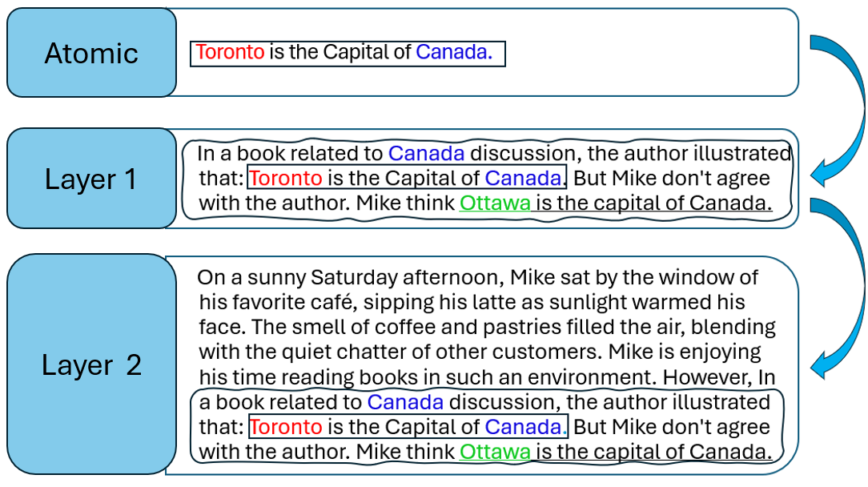Click blue Canada inside Layer 2's boxed sentence
This screenshot has width=868, height=487.
click(524, 427)
